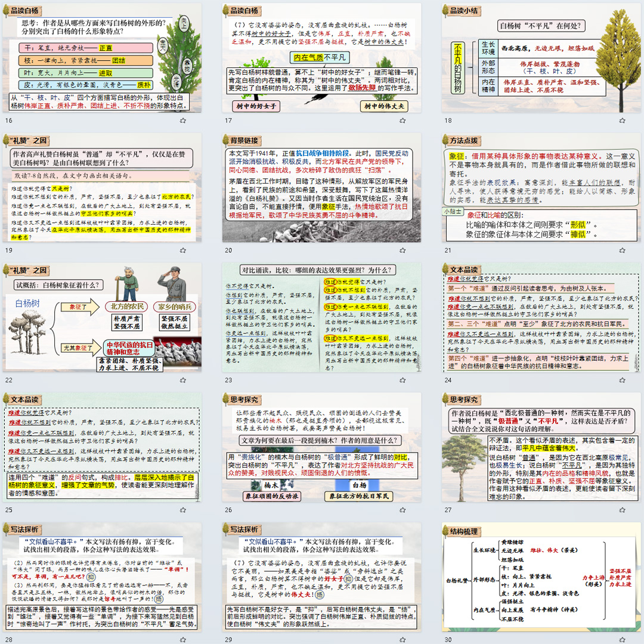Click the animation star icon under slide 25

[183, 510]
